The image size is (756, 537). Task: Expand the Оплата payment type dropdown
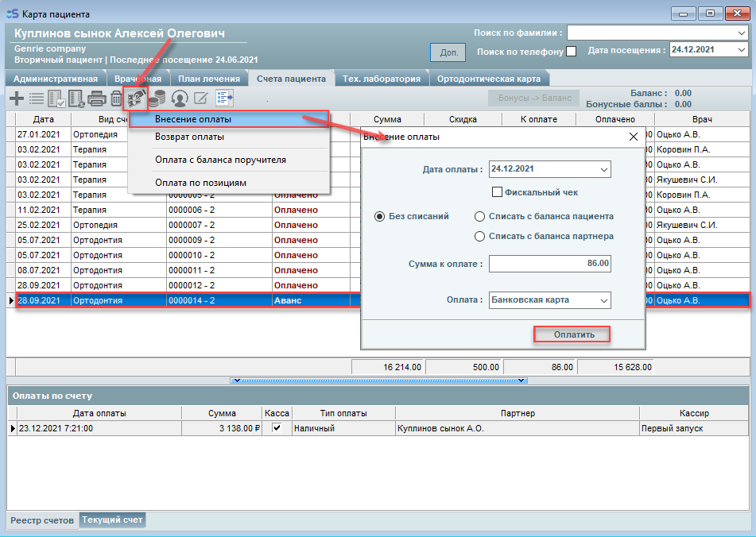coord(603,300)
